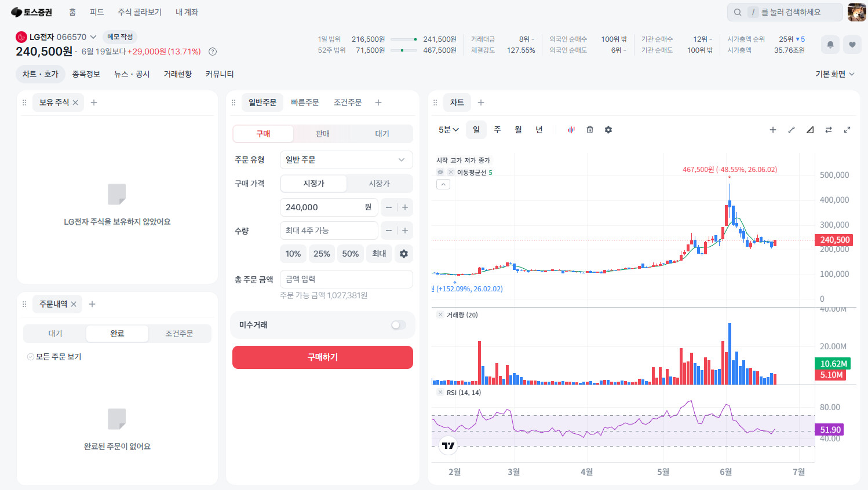Open the chart indicators candlestick icon
The image size is (868, 490).
tap(571, 130)
